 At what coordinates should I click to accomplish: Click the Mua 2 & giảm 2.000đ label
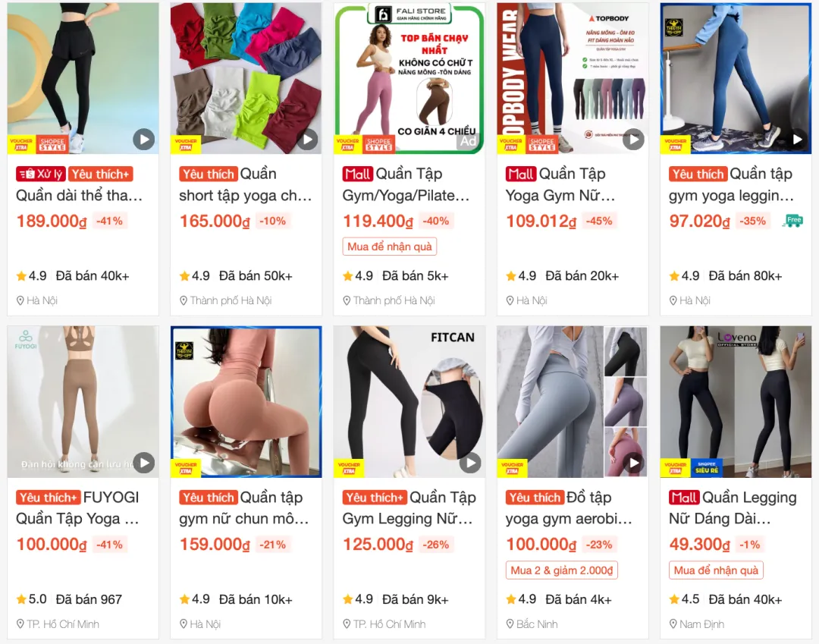(x=561, y=570)
